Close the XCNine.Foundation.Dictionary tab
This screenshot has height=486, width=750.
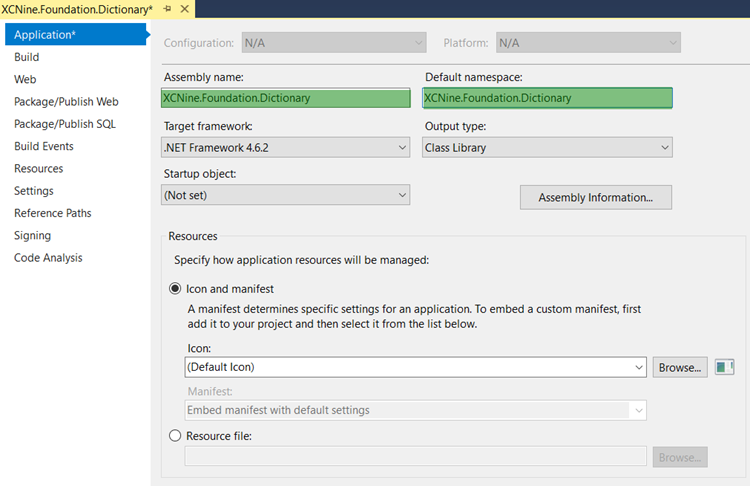[x=185, y=9]
